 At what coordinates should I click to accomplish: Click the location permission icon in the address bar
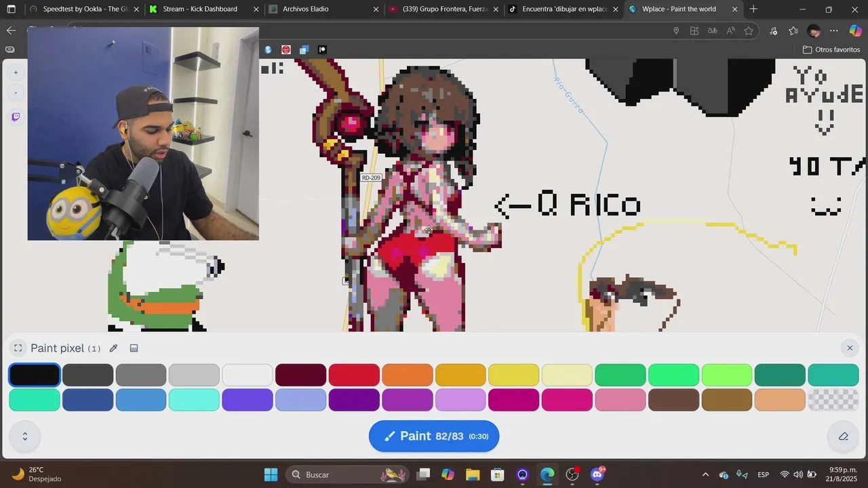point(676,30)
